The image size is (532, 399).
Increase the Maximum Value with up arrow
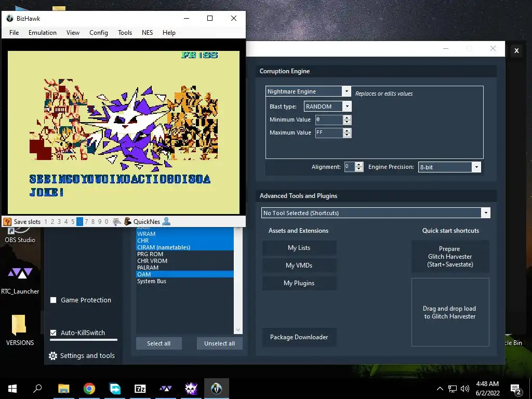347,130
